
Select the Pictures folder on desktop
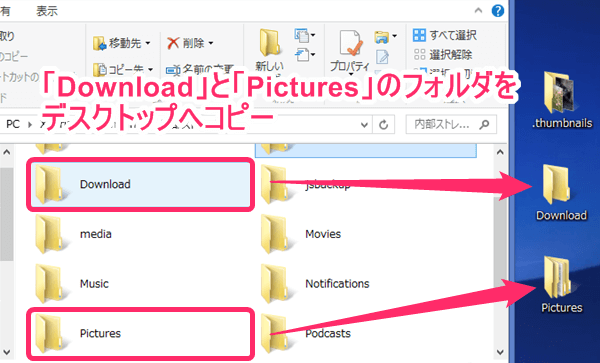562,285
